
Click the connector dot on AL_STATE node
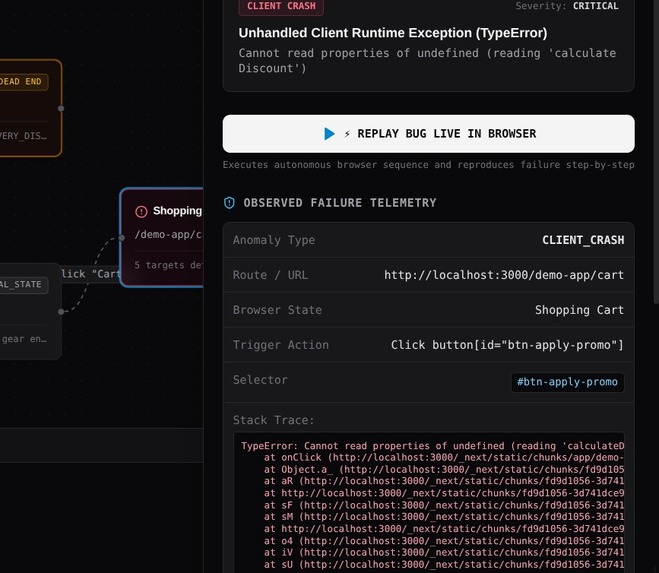pyautogui.click(x=61, y=312)
